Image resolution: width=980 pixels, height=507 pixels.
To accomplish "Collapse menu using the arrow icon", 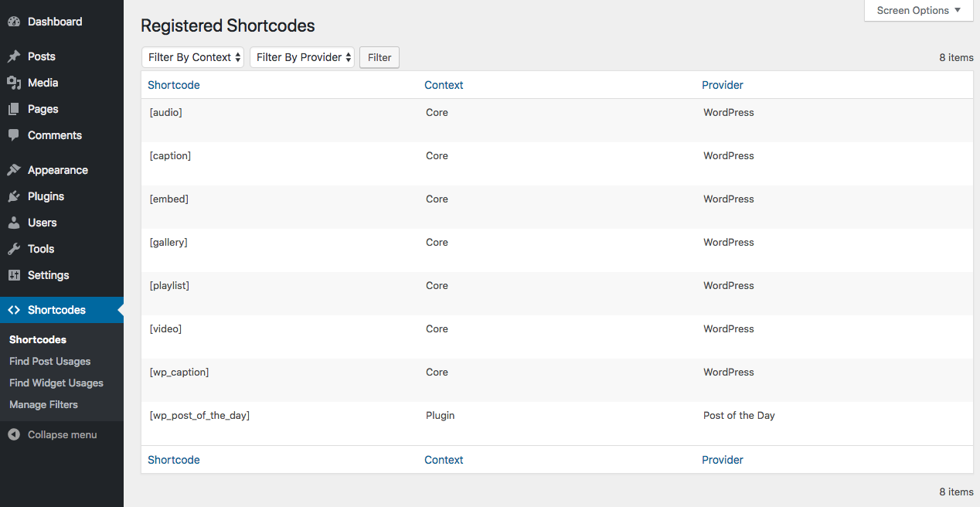I will 14,434.
